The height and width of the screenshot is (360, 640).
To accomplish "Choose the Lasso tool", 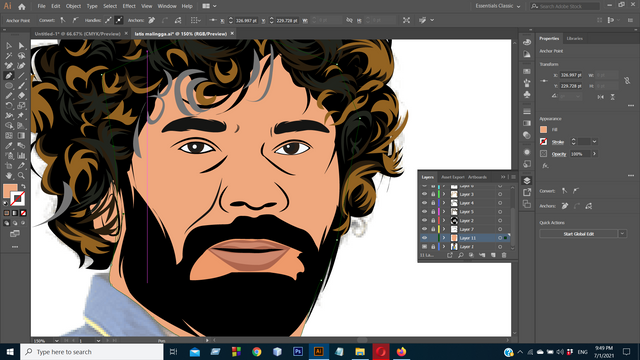I will point(21,56).
